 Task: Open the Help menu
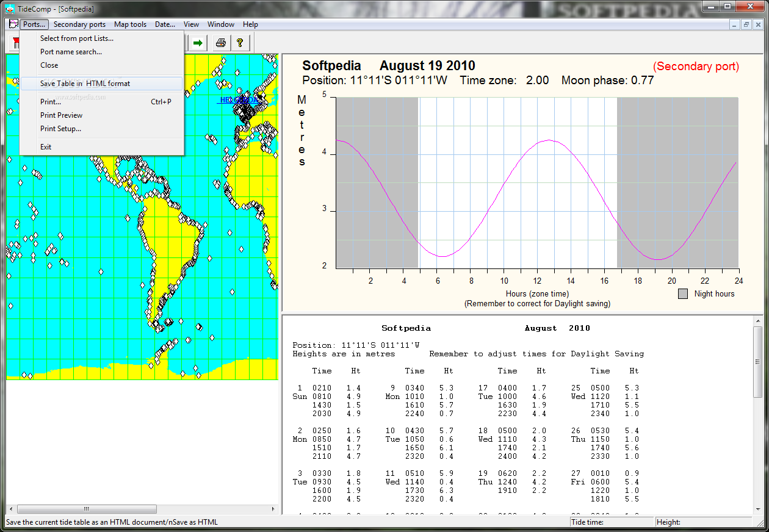click(250, 24)
